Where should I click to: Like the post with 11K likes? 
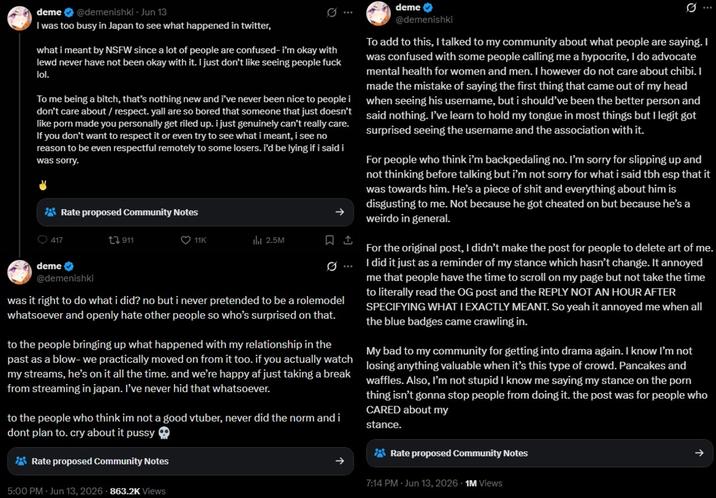coord(194,240)
